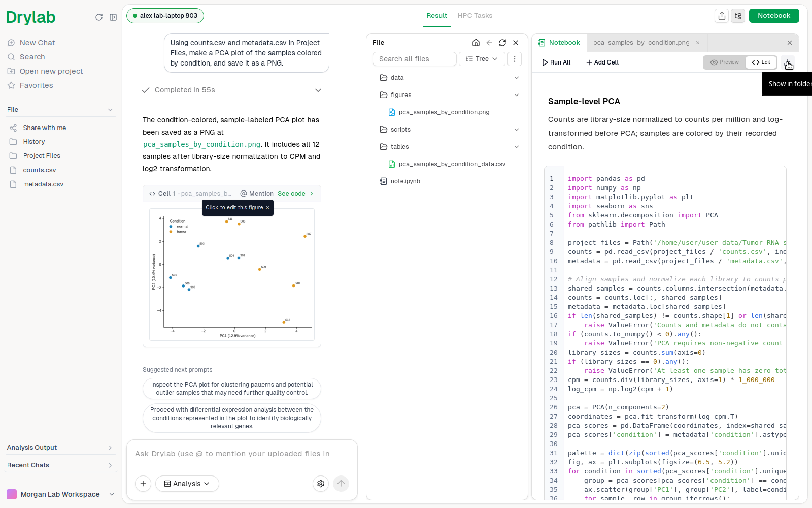The width and height of the screenshot is (812, 508).
Task: Click Run All in notebook
Action: (556, 62)
